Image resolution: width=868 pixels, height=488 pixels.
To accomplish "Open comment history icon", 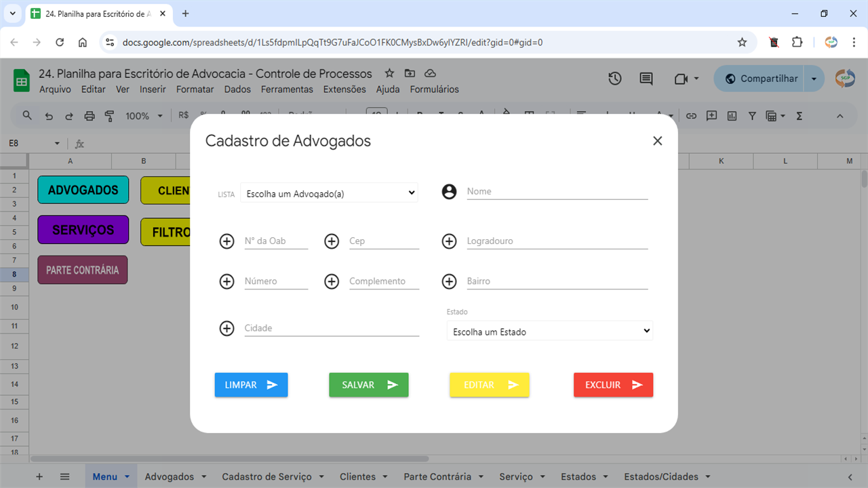I will pos(646,78).
